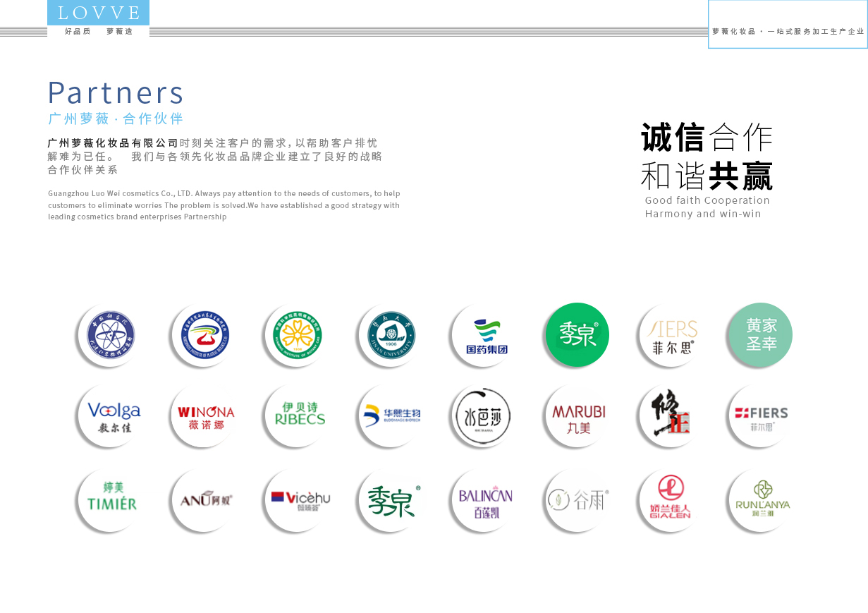The width and height of the screenshot is (868, 613).
Task: Click the text 'Harmony and win-win'
Action: pos(703,214)
